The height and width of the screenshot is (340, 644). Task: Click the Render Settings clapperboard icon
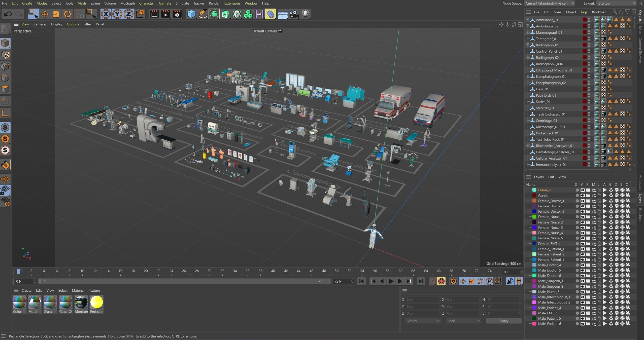coord(177,14)
